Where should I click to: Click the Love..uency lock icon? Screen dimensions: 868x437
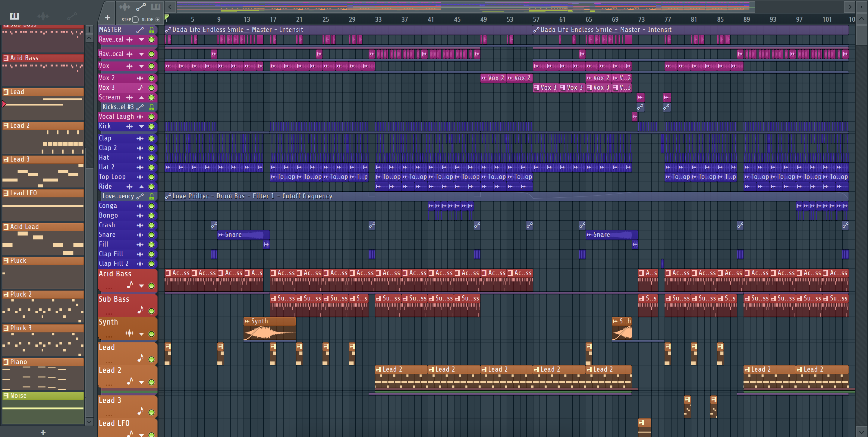152,196
